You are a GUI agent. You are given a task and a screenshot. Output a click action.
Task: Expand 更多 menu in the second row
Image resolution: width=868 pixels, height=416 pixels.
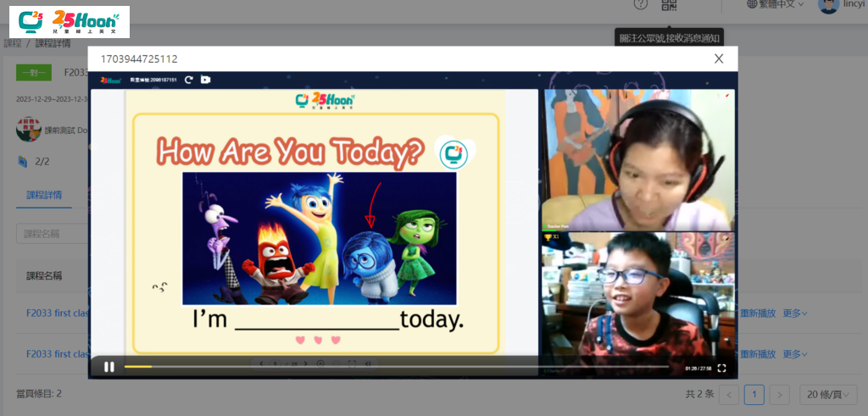[x=795, y=354]
